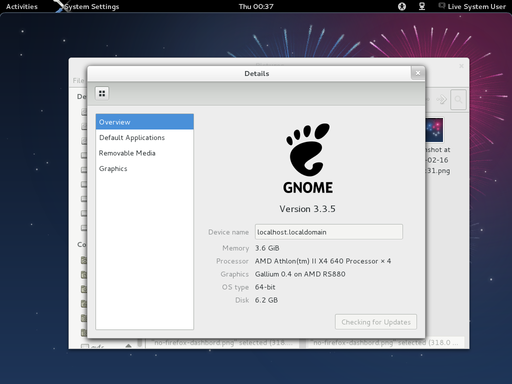Open the Graphics section
This screenshot has width=512, height=384.
(145, 169)
